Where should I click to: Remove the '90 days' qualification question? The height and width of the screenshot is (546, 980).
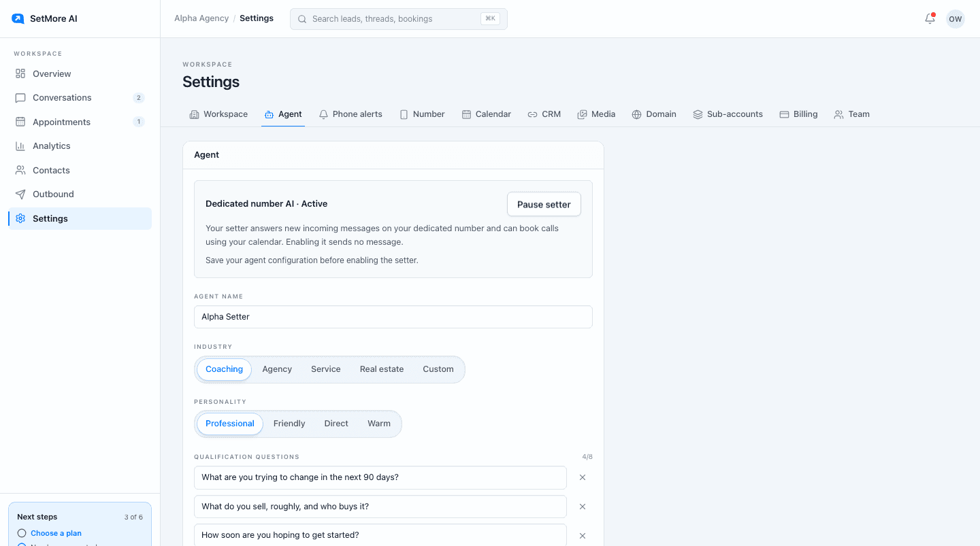(x=583, y=477)
